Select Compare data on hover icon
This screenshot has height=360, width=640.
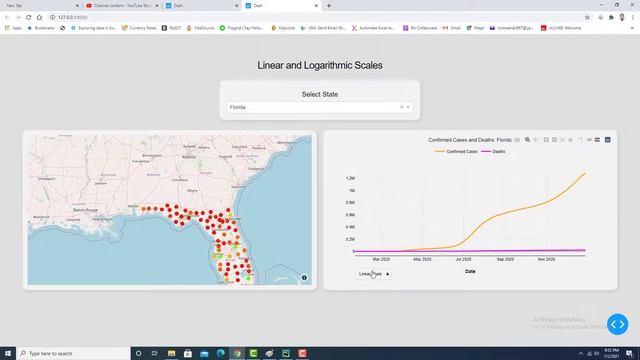[597, 140]
